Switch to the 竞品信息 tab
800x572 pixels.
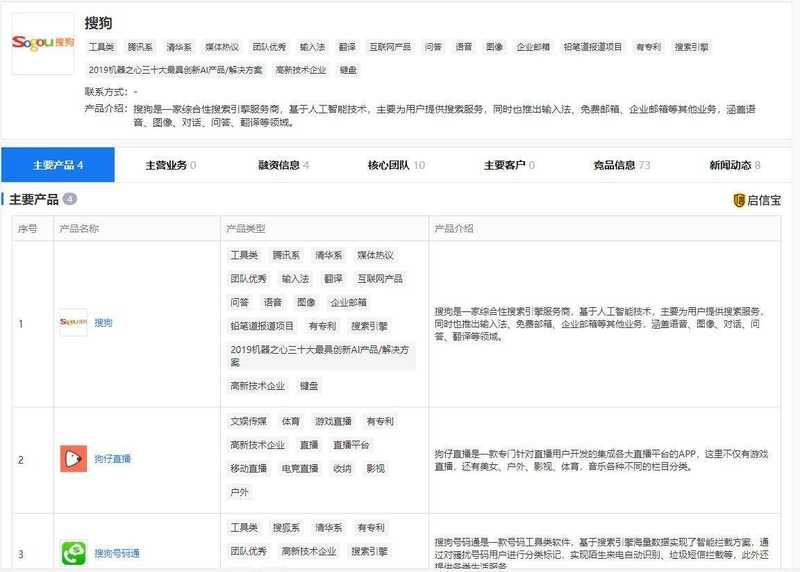[622, 165]
